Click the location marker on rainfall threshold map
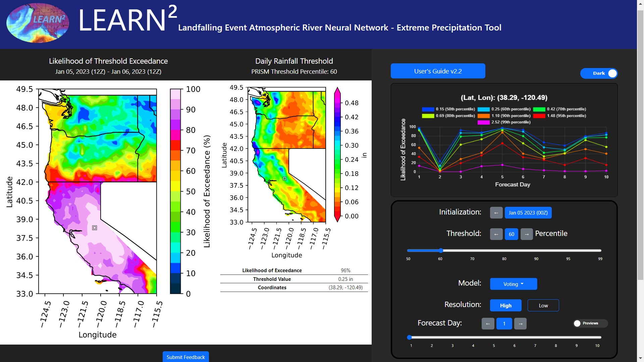This screenshot has width=644, height=362. point(284,179)
